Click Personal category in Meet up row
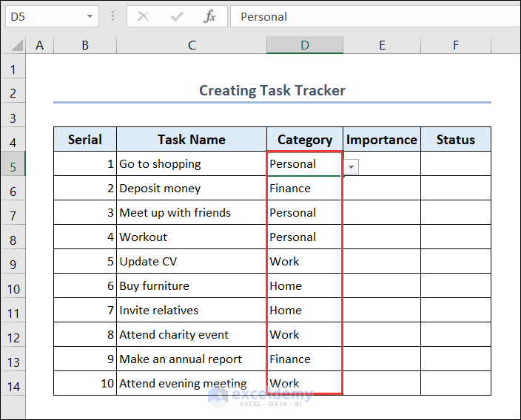521x420 pixels. point(305,212)
